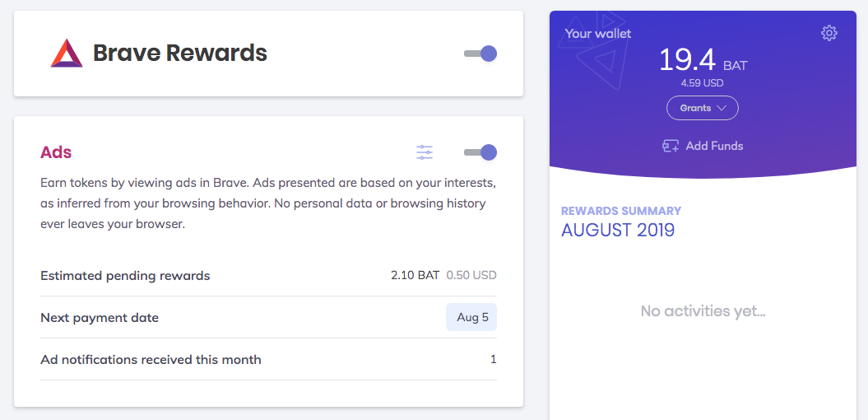Click the Ads section heading
Viewport: 868px width, 420px height.
point(56,152)
